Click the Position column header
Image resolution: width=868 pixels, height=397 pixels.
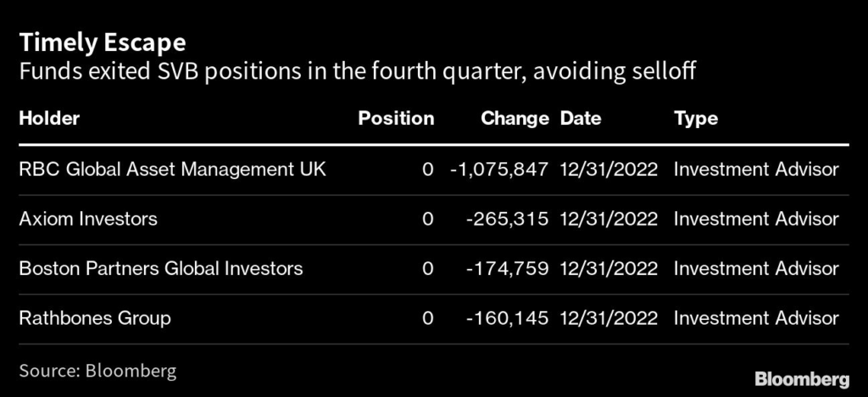[396, 119]
